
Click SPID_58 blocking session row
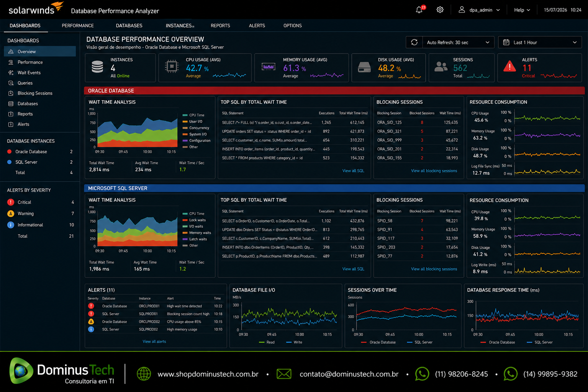(419, 221)
